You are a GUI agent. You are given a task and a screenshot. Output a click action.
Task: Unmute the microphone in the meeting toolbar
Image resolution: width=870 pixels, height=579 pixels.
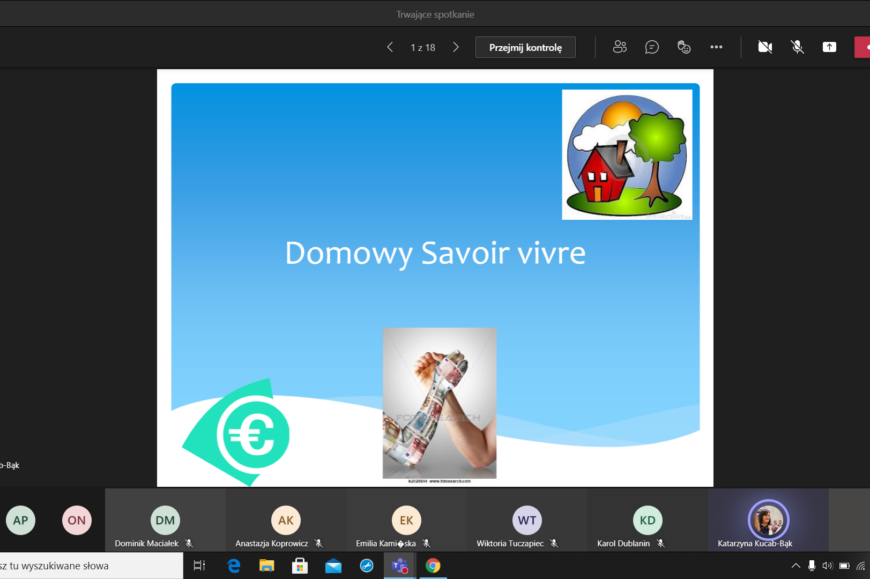click(797, 47)
